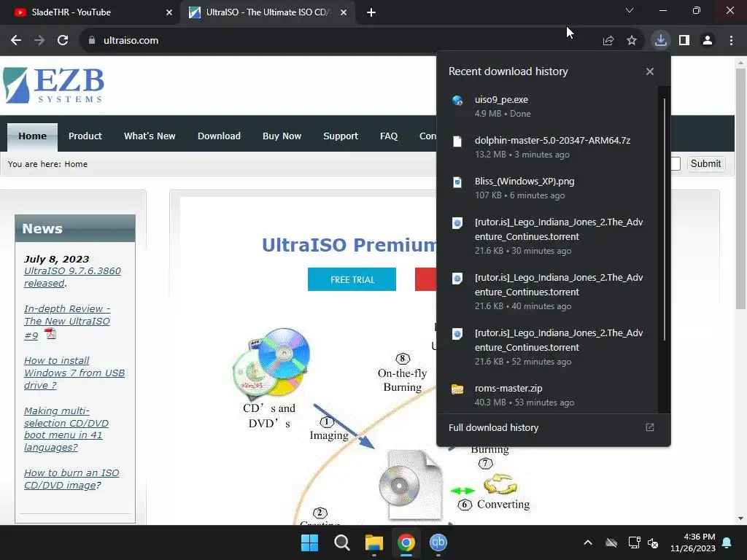The height and width of the screenshot is (560, 747).
Task: Open File Explorer from taskbar
Action: [374, 542]
